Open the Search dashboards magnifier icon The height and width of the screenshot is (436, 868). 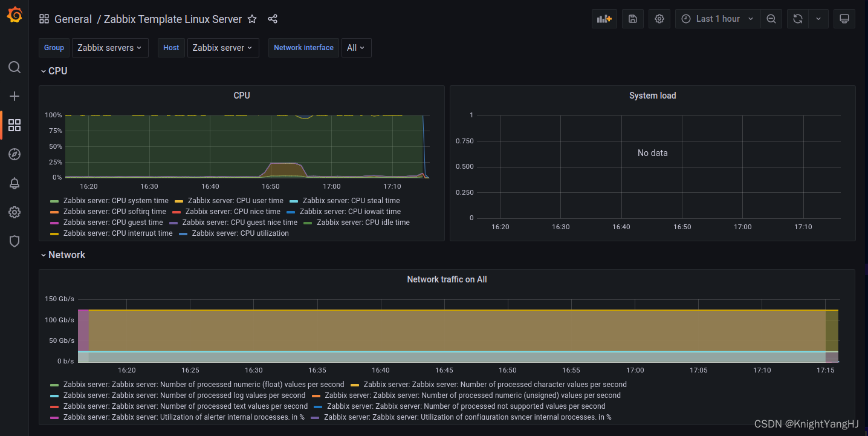pos(15,67)
